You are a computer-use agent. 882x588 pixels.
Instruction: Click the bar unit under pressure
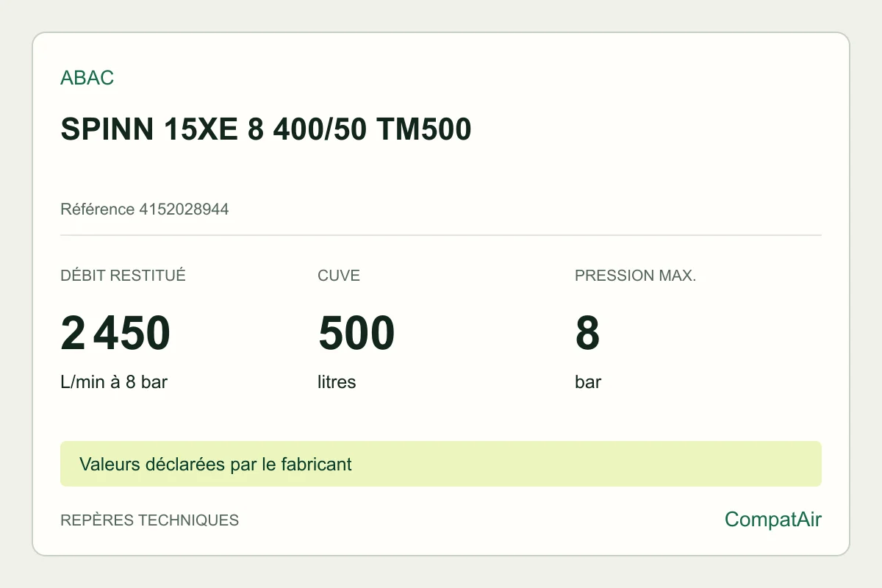point(588,382)
